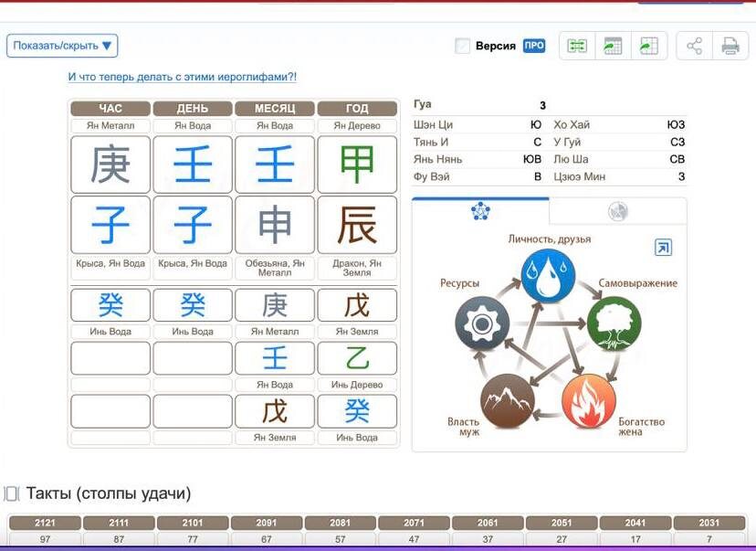Open the Показать/скрыть dropdown
This screenshot has height=551, width=756.
(x=62, y=46)
